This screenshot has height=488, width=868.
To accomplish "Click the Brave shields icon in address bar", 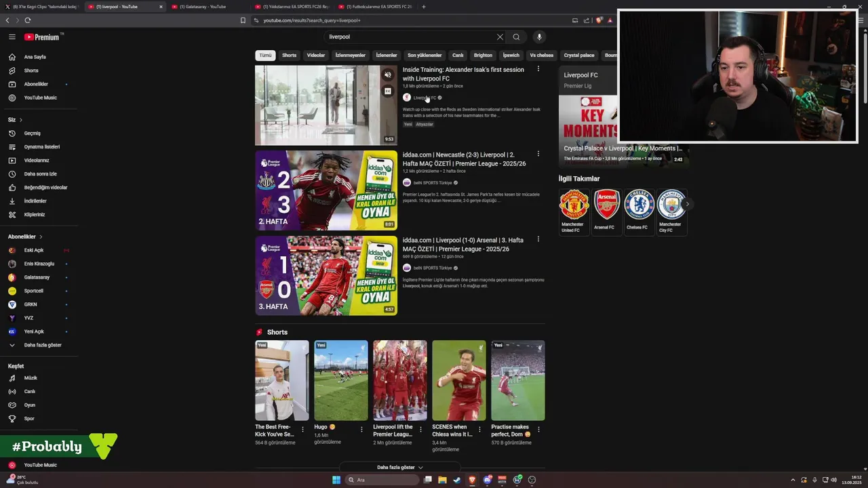I will pos(598,20).
